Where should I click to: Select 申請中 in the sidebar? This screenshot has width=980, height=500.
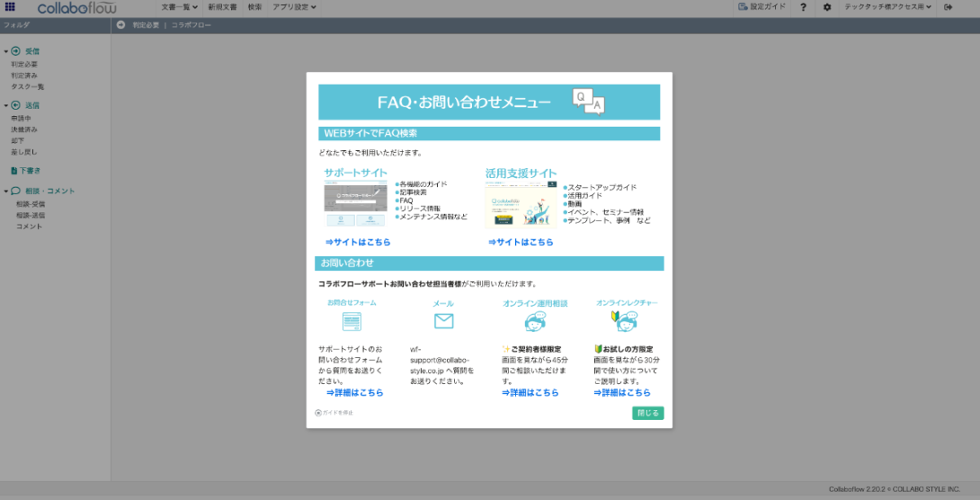[x=21, y=119]
